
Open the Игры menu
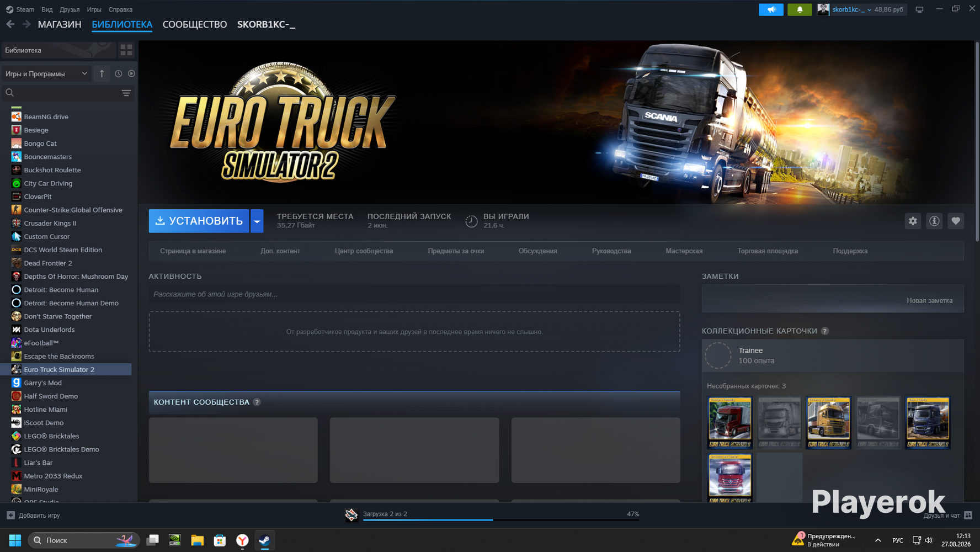click(x=94, y=9)
